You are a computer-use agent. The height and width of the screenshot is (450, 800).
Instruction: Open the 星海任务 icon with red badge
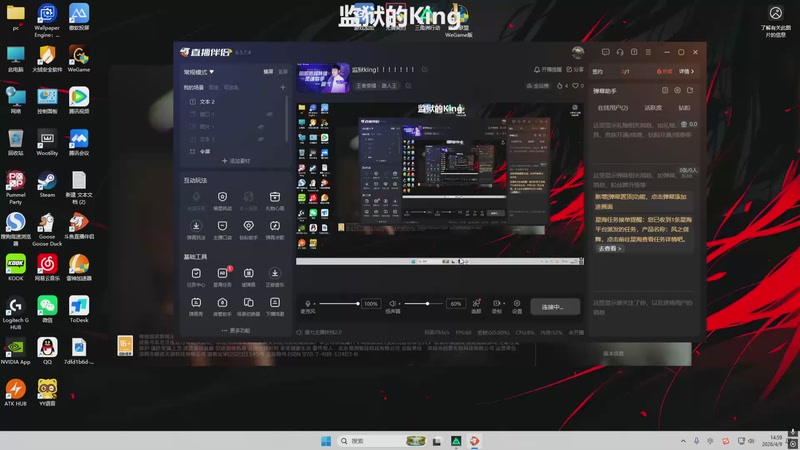tap(222, 273)
